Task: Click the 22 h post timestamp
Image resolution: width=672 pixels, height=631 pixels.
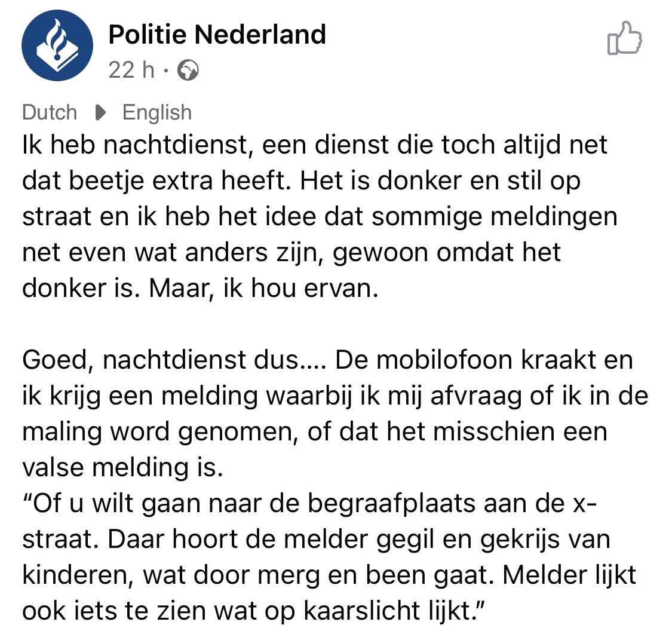Action: pos(131,71)
